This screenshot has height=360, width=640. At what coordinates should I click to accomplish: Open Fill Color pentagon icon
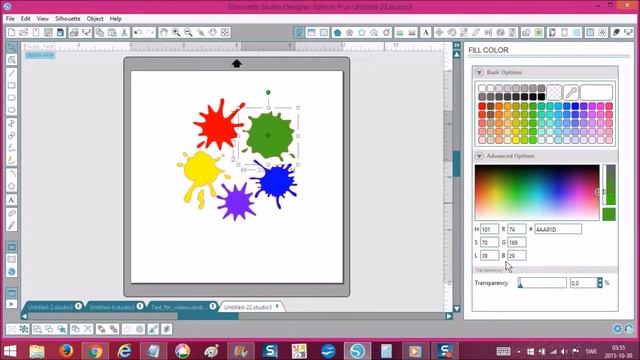(337, 32)
